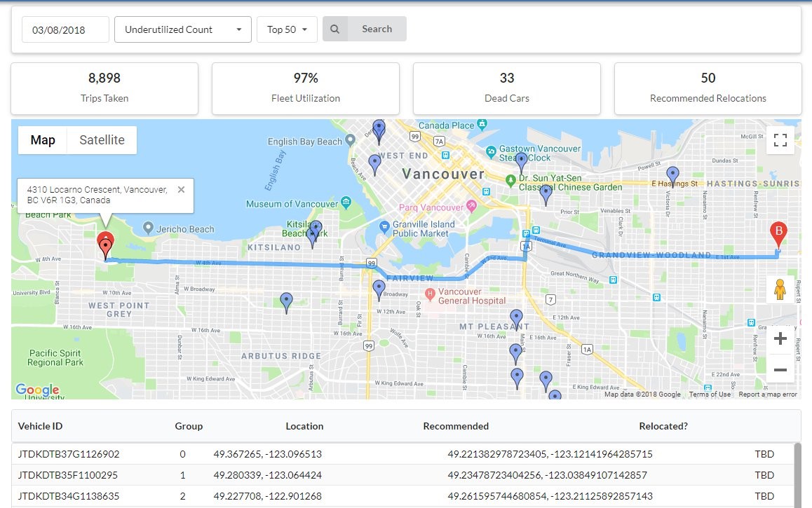812x508 pixels.
Task: Select vehicle ID JTDKDTB37G1126902
Action: pyautogui.click(x=69, y=454)
